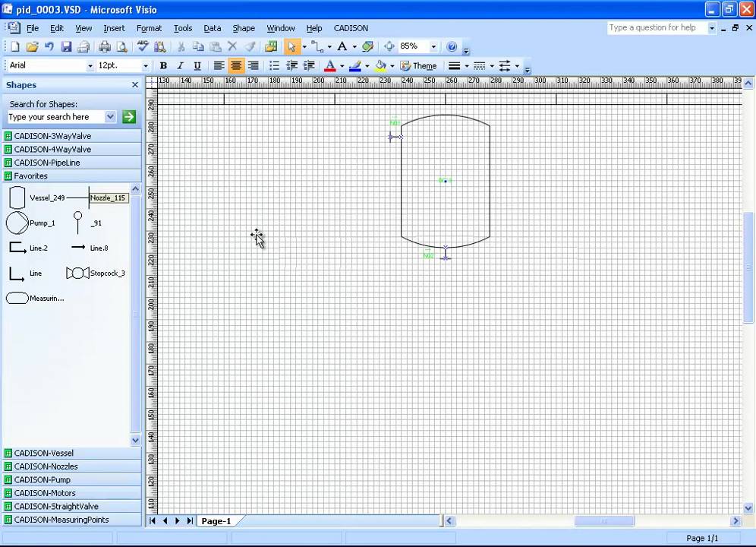The height and width of the screenshot is (547, 756).
Task: Click Decrease Indent icon
Action: (x=291, y=65)
